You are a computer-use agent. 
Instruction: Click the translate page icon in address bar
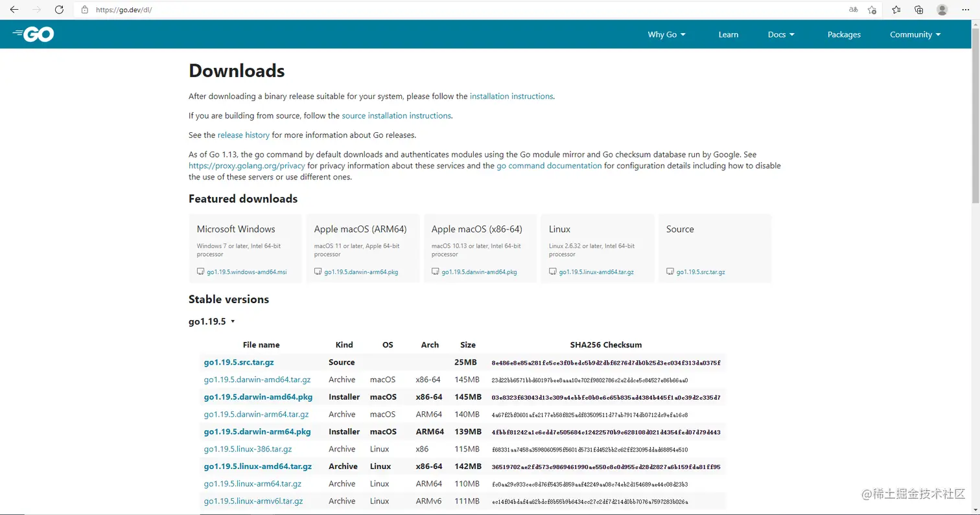[x=854, y=10]
